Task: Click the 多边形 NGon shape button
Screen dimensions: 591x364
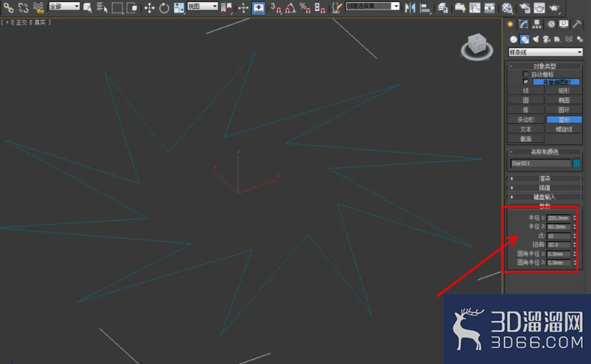Action: tap(526, 119)
